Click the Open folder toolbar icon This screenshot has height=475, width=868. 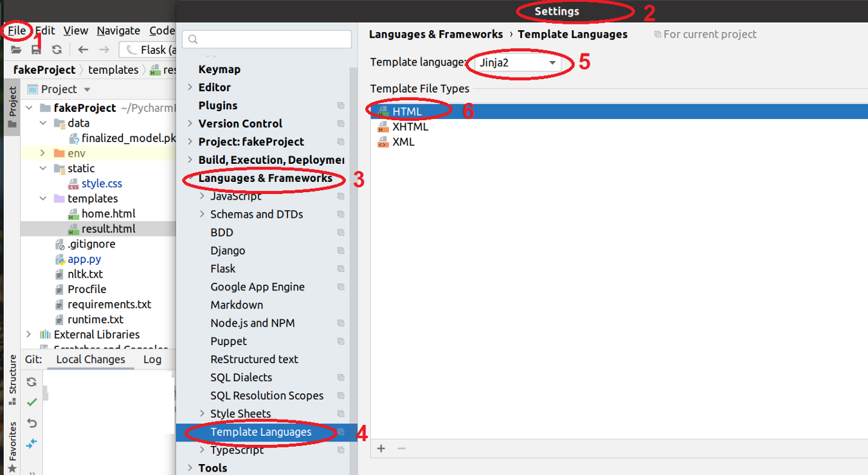(16, 50)
